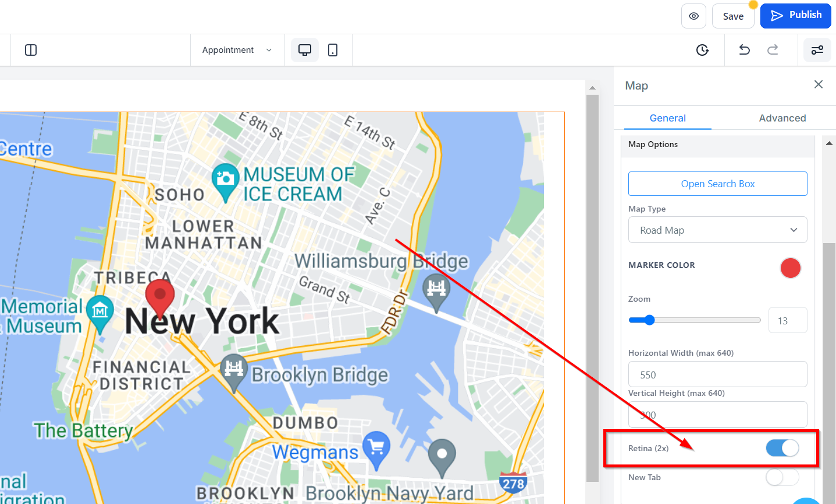Viewport: 836px width, 504px height.
Task: Open the Appointment page dropdown
Action: point(237,50)
